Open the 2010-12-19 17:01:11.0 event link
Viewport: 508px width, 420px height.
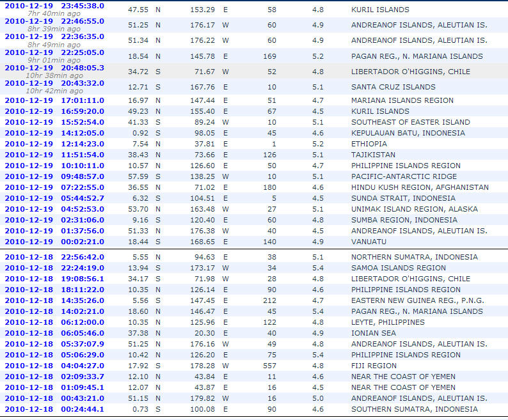(x=54, y=100)
